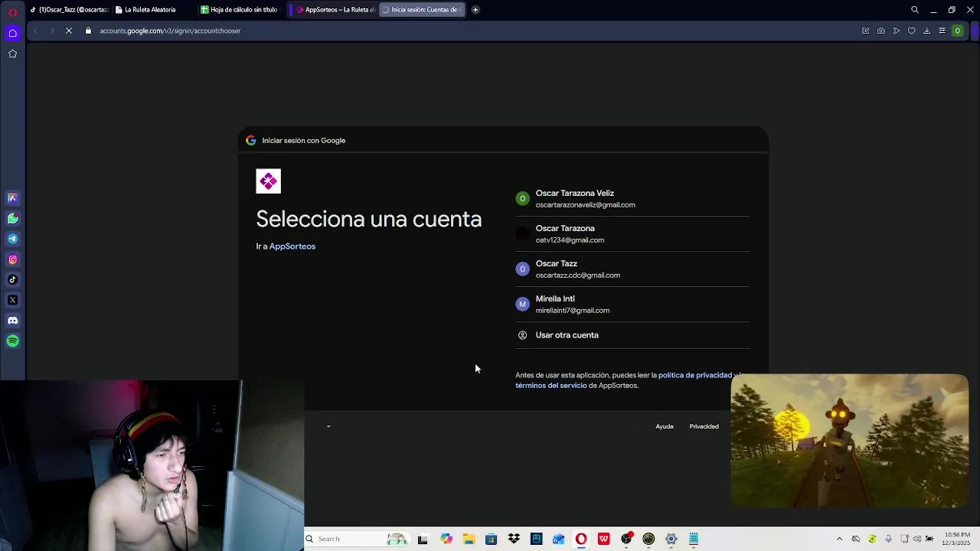
Task: Choose account Oscar Tazz
Action: pos(632,269)
